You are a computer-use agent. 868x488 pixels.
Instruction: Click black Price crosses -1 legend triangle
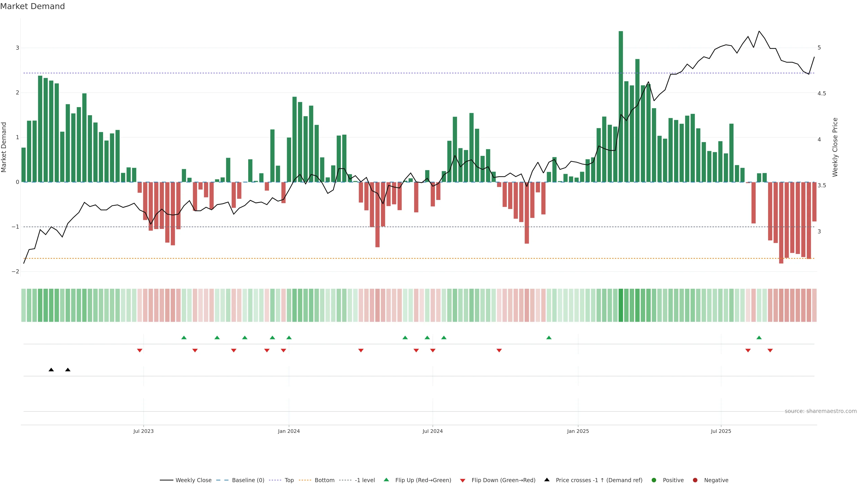click(547, 480)
